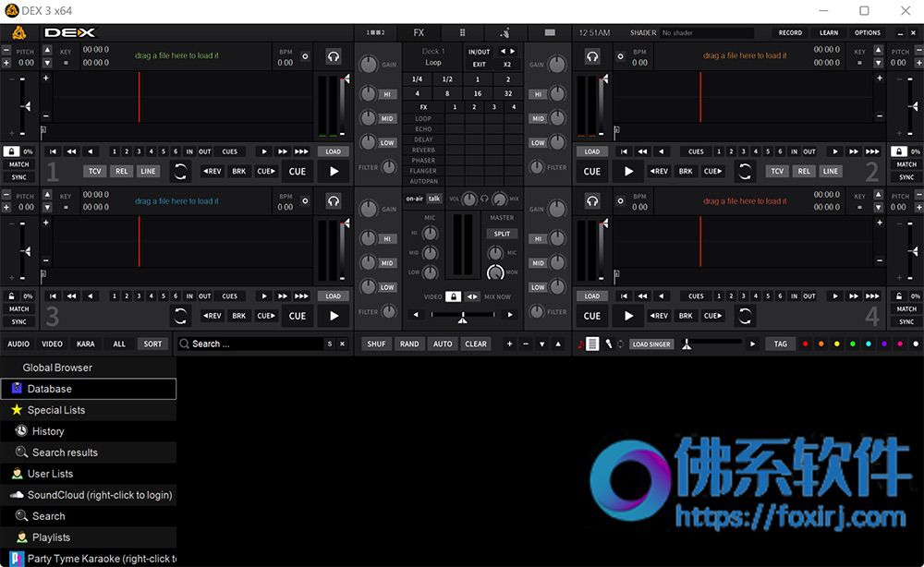Start playback on deck 3
924x567 pixels.
tap(334, 316)
